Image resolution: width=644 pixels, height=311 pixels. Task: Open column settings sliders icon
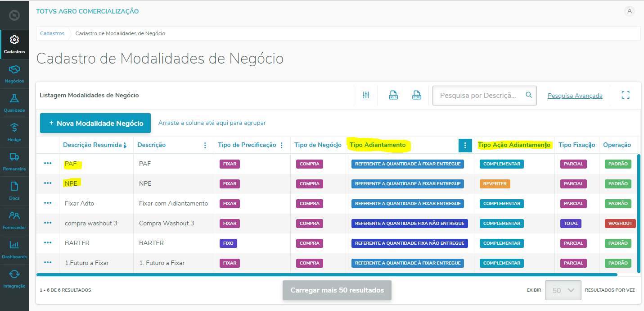[366, 95]
